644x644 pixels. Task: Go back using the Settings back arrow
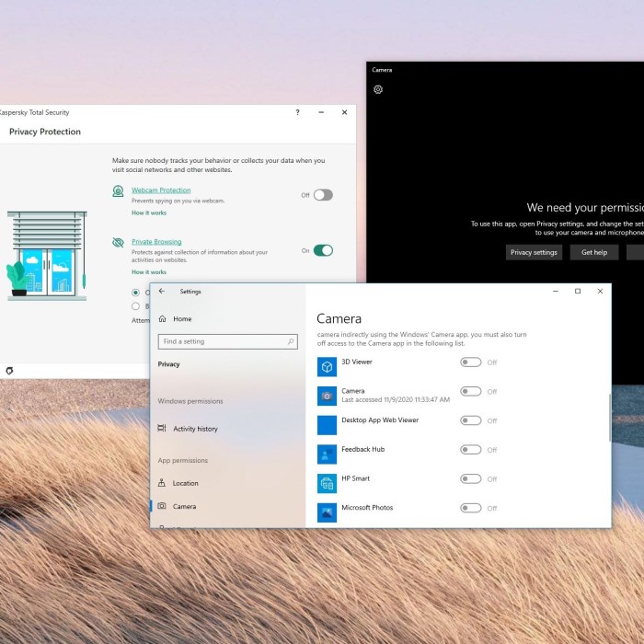(162, 292)
